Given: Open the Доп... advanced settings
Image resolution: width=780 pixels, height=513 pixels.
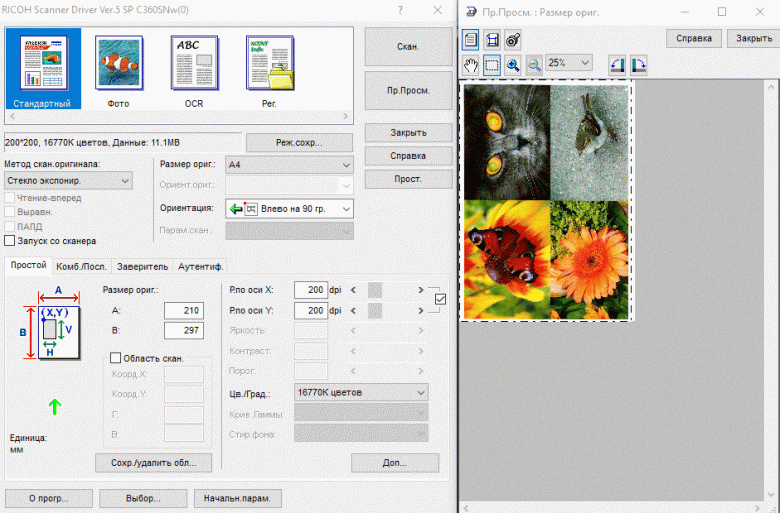Looking at the screenshot, I should click(x=395, y=463).
